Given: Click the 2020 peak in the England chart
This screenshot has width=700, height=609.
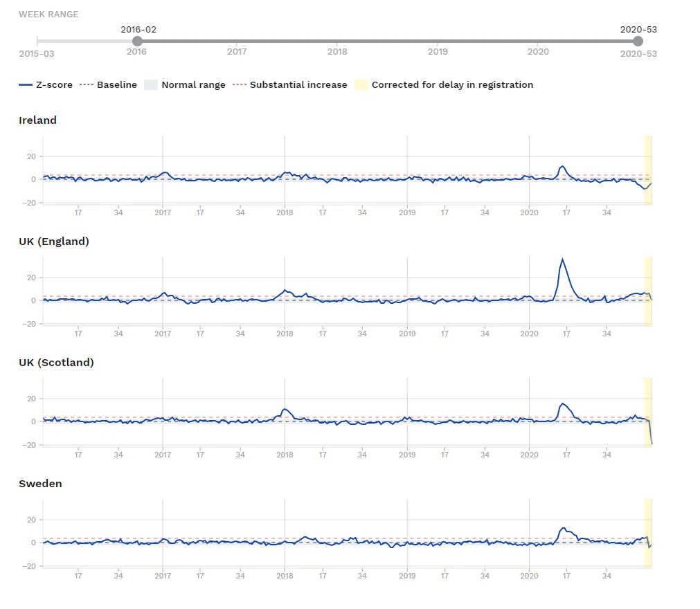Looking at the screenshot, I should pyautogui.click(x=562, y=260).
